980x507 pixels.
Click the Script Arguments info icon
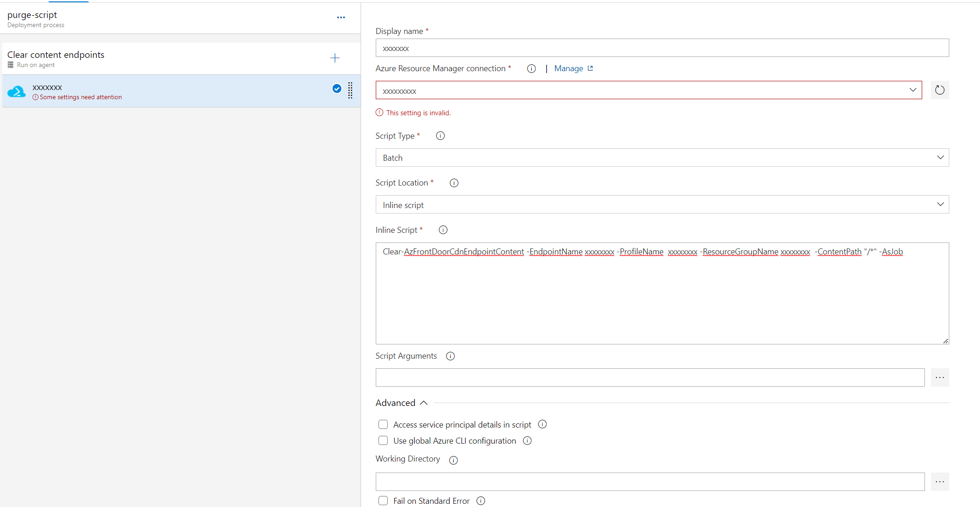pos(450,356)
